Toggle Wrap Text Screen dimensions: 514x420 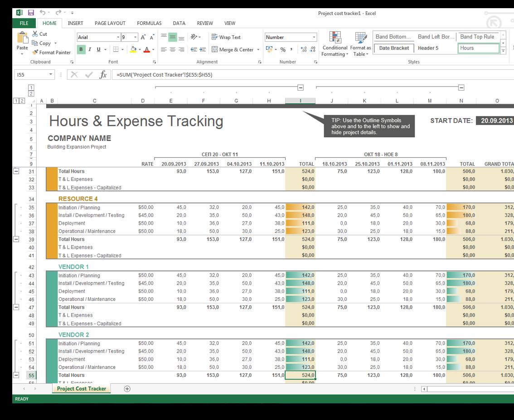click(226, 37)
